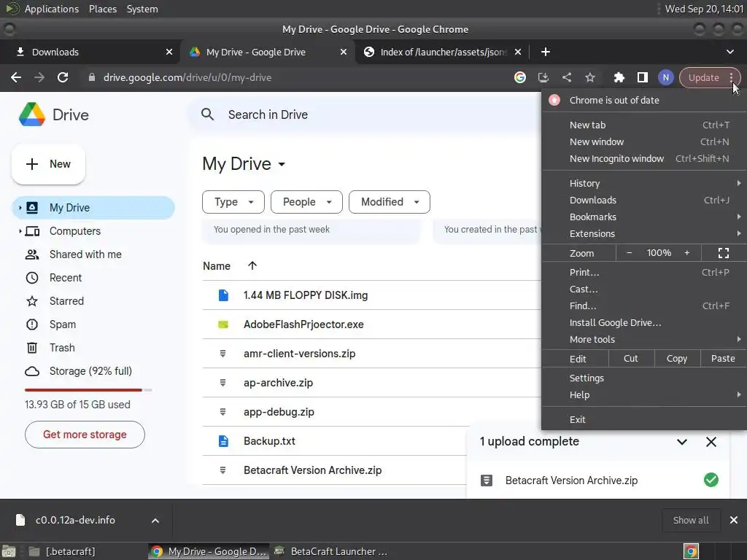Open Trash in the sidebar
Viewport: 747px width, 560px height.
[62, 348]
